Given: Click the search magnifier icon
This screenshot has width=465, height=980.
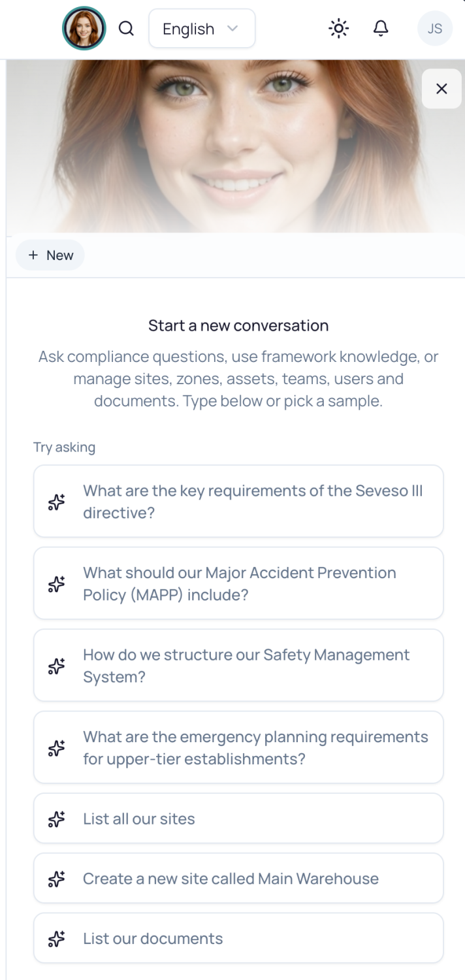Looking at the screenshot, I should point(126,29).
